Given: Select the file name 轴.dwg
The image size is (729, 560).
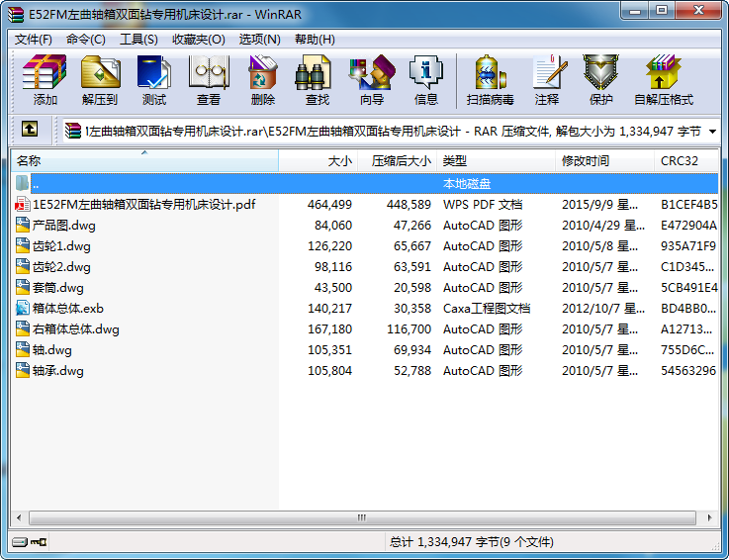Looking at the screenshot, I should 52,350.
